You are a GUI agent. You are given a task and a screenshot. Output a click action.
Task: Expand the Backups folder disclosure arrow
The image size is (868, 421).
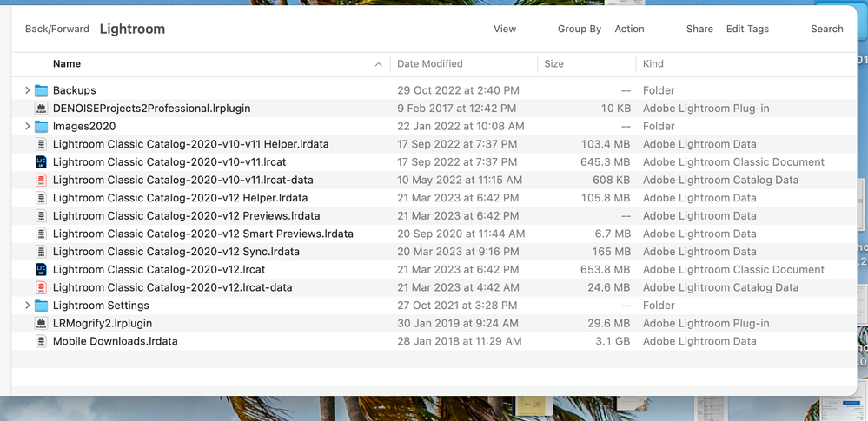pyautogui.click(x=27, y=90)
